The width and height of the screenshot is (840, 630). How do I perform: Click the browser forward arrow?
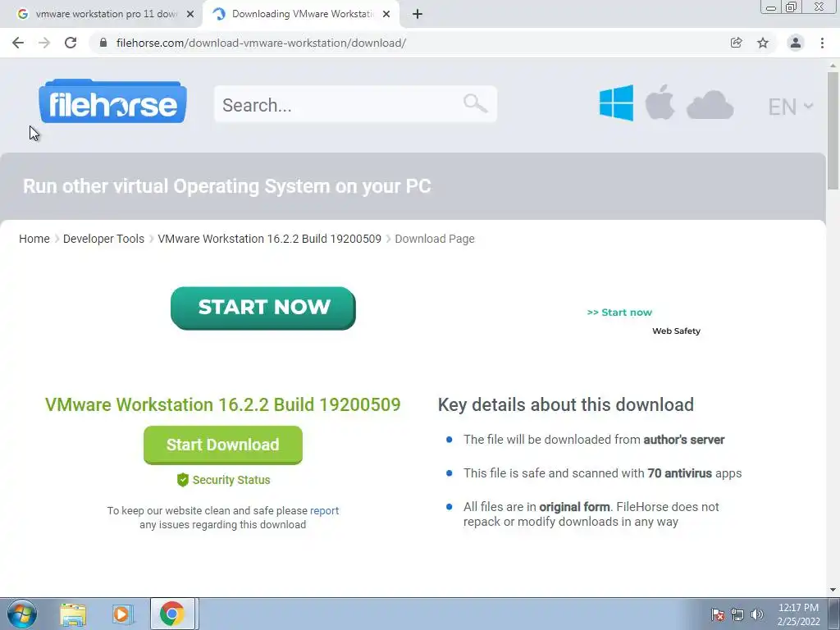pos(44,43)
